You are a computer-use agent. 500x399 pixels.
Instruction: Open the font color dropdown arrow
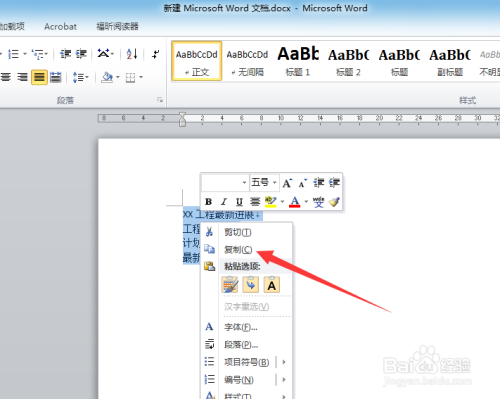click(306, 202)
